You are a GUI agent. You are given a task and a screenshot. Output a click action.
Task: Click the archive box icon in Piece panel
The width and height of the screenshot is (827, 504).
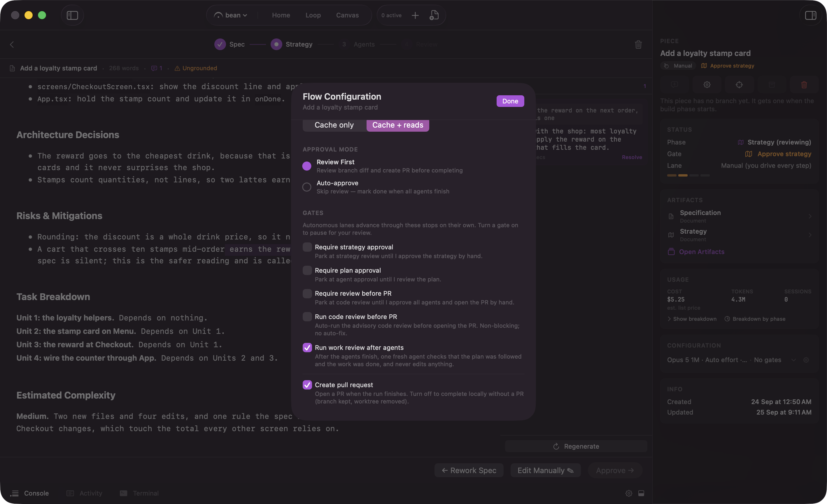[x=771, y=85]
